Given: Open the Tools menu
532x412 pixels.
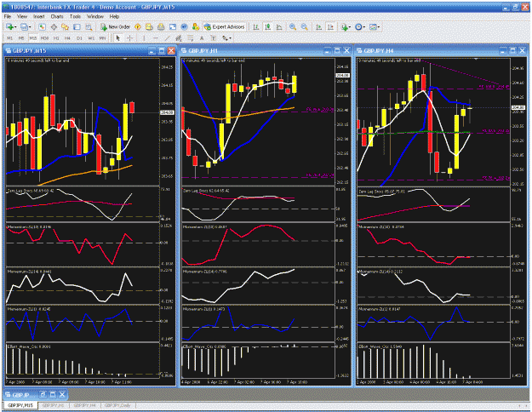Looking at the screenshot, I should pyautogui.click(x=75, y=16).
